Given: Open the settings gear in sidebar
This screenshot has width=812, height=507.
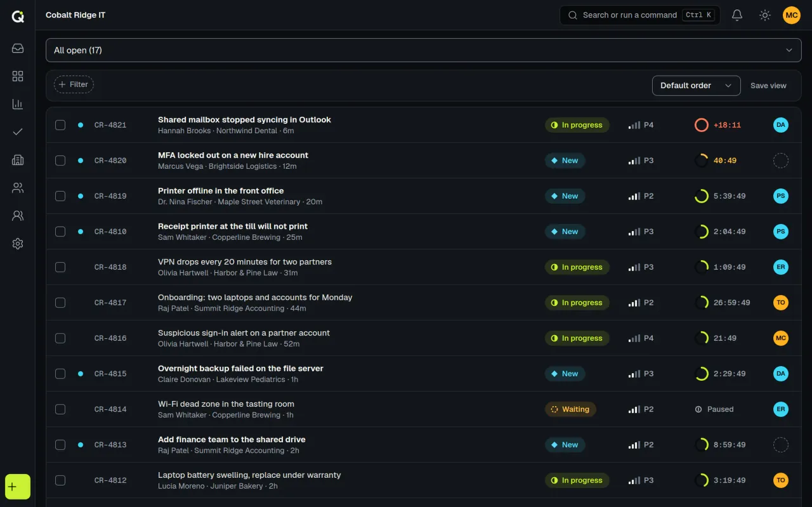Looking at the screenshot, I should pyautogui.click(x=18, y=244).
